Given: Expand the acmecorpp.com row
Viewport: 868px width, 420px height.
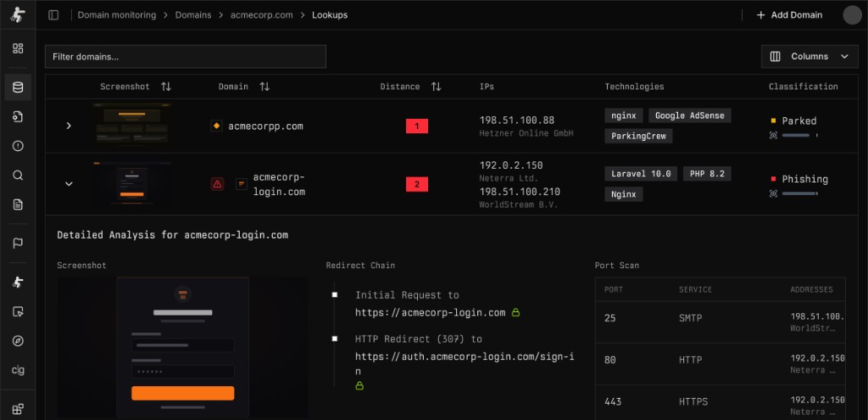Looking at the screenshot, I should 69,126.
